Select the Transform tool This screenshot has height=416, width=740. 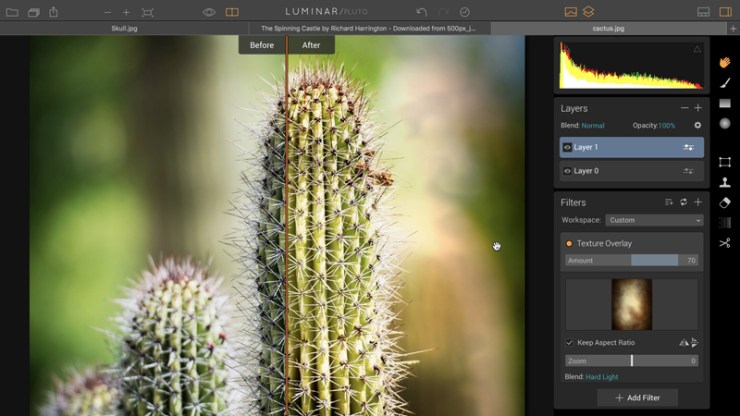tap(725, 162)
